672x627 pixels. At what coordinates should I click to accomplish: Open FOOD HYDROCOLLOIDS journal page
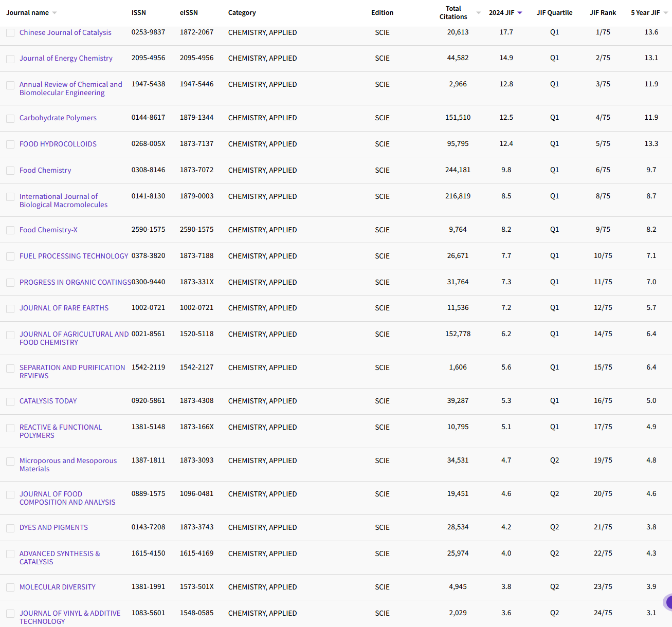point(58,144)
